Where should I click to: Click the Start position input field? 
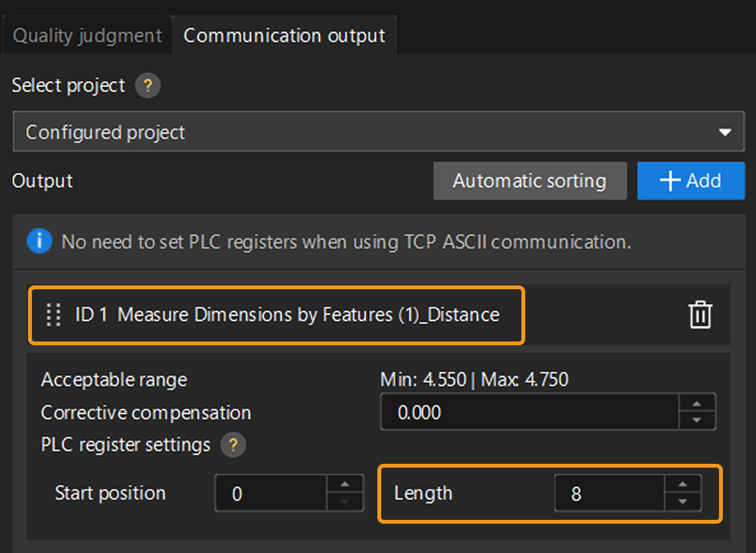(271, 494)
